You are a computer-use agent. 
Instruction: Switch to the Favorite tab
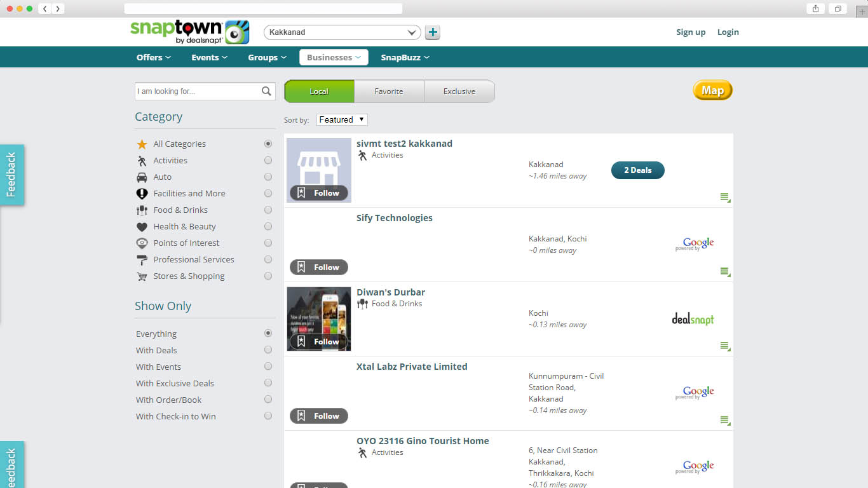389,91
